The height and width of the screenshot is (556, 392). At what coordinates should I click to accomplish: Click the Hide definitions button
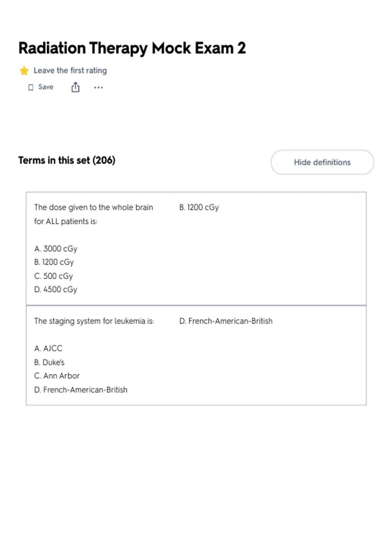click(322, 162)
